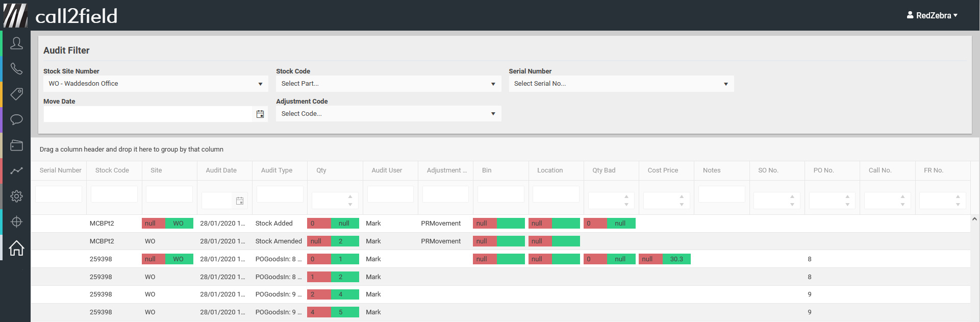Expand the Serial Number dropdown
The height and width of the screenshot is (322, 980).
coord(725,84)
